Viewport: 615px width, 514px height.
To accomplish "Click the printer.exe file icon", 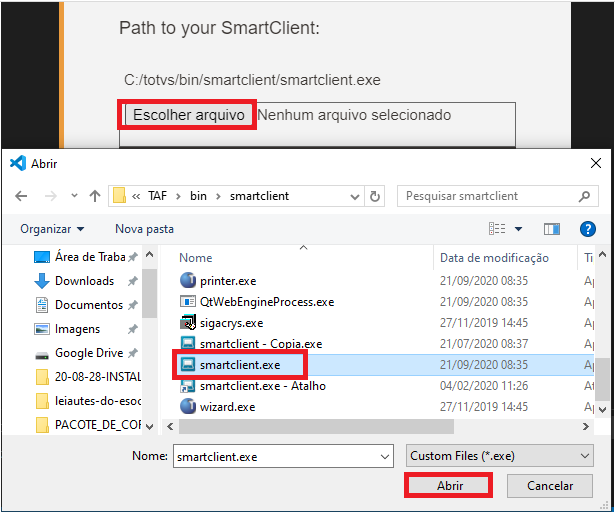I will (x=188, y=281).
